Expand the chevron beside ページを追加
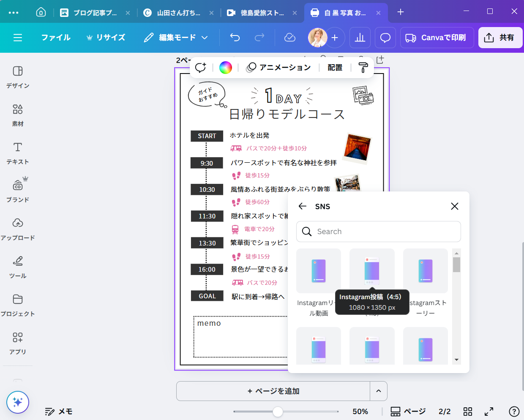The image size is (524, 420). (379, 391)
